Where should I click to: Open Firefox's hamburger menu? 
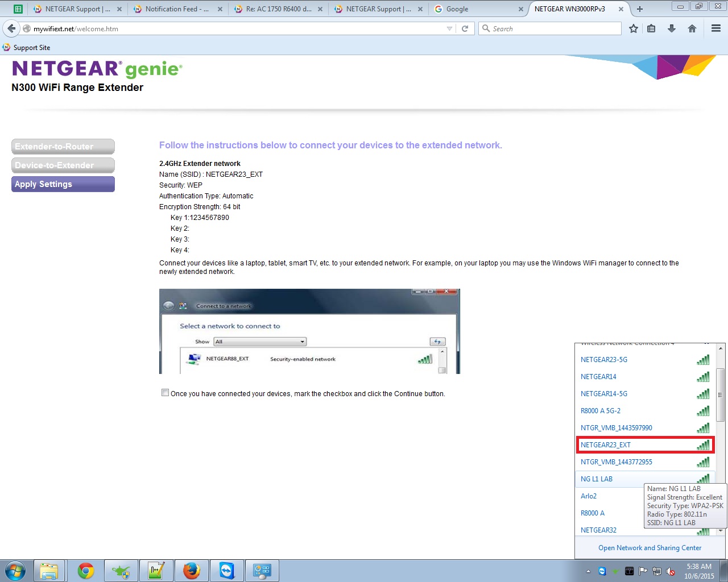715,28
